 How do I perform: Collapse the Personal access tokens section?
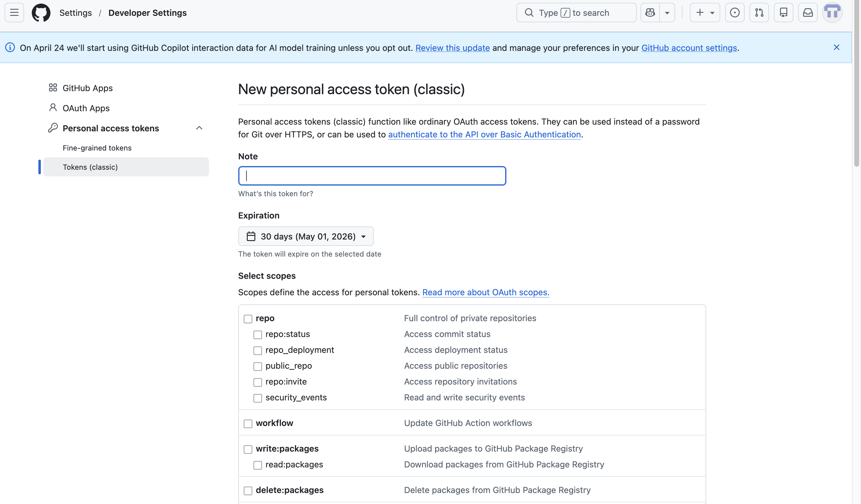pyautogui.click(x=199, y=128)
